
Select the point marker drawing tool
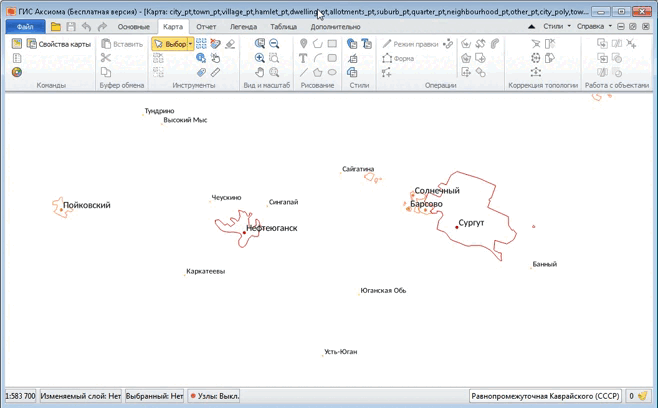pyautogui.click(x=303, y=44)
